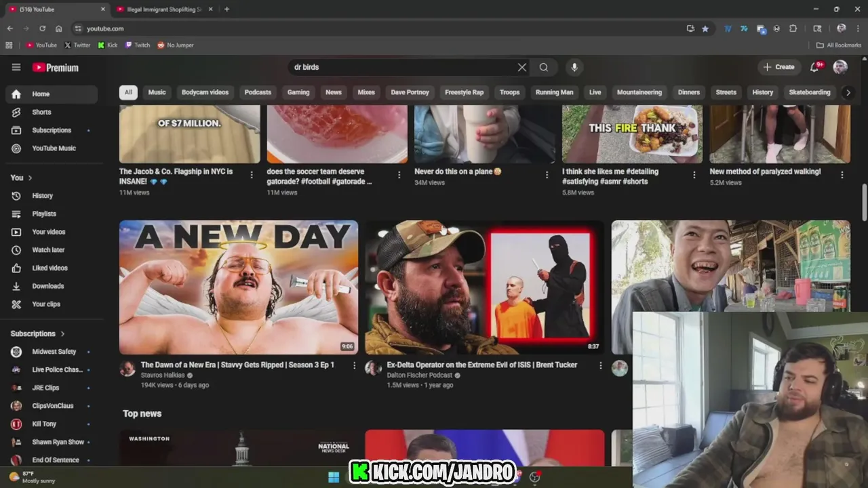Screen dimensions: 868x488
Task: Select the Dave Portnoy chip
Action: 410,92
